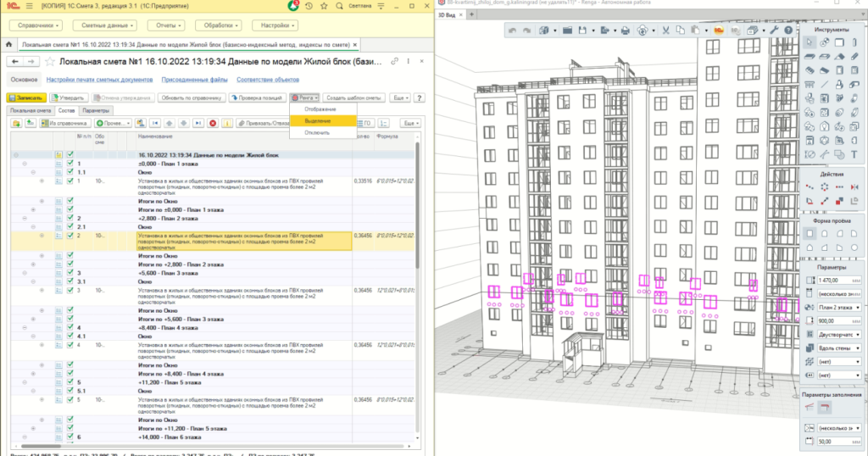Click the Renga help question mark icon

click(790, 31)
